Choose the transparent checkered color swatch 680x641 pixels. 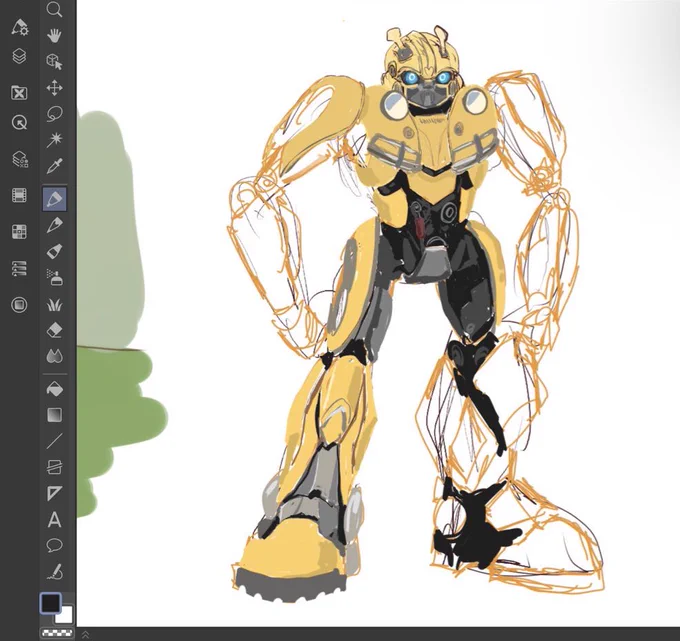point(57,632)
